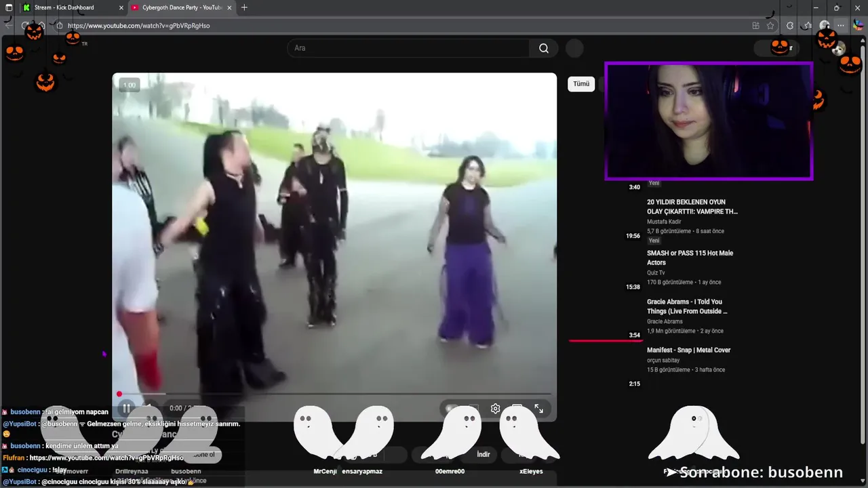Screen dimensions: 868x488
Task: Select the Tümü filter chip
Action: pos(581,84)
